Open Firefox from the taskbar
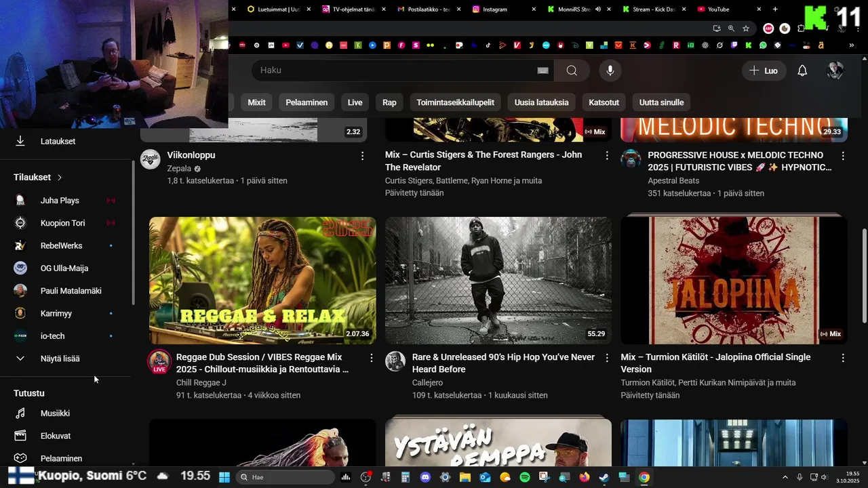Screen dimensions: 868x488 (x=585, y=477)
